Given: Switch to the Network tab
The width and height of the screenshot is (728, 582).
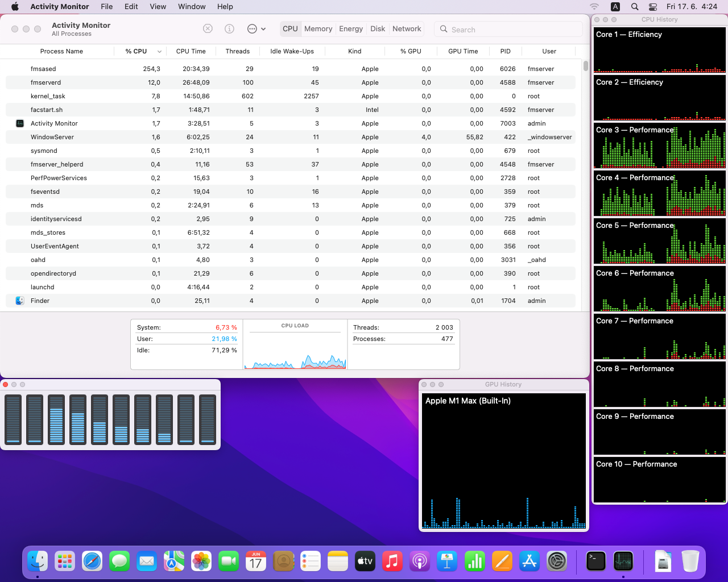Looking at the screenshot, I should (x=407, y=29).
